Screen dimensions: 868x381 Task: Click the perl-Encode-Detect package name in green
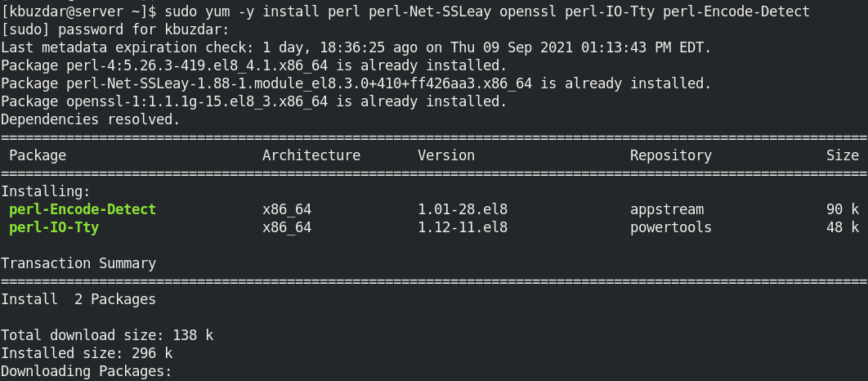[x=82, y=209]
